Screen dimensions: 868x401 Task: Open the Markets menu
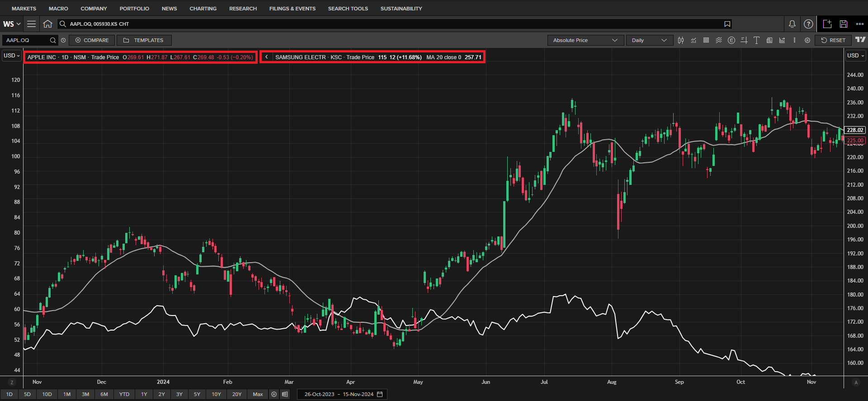click(x=24, y=9)
